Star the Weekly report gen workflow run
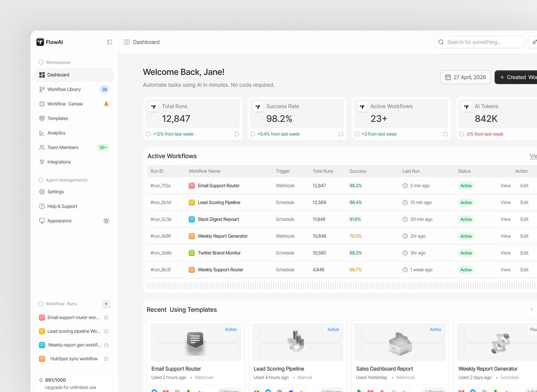The height and width of the screenshot is (392, 537). coord(106,345)
